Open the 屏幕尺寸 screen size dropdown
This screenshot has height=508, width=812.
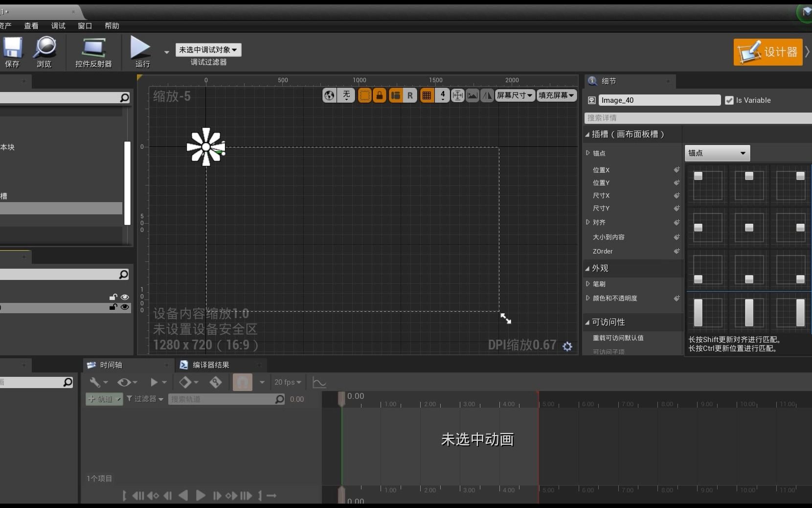point(515,95)
